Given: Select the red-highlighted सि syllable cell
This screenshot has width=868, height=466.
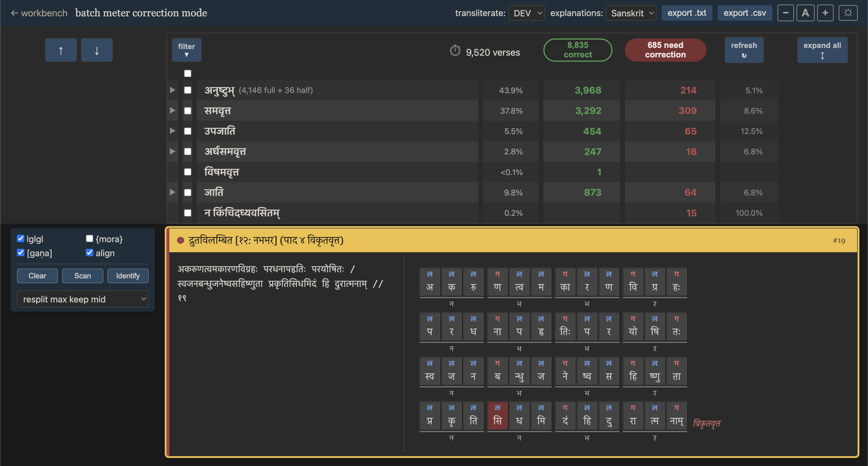Looking at the screenshot, I should [497, 415].
